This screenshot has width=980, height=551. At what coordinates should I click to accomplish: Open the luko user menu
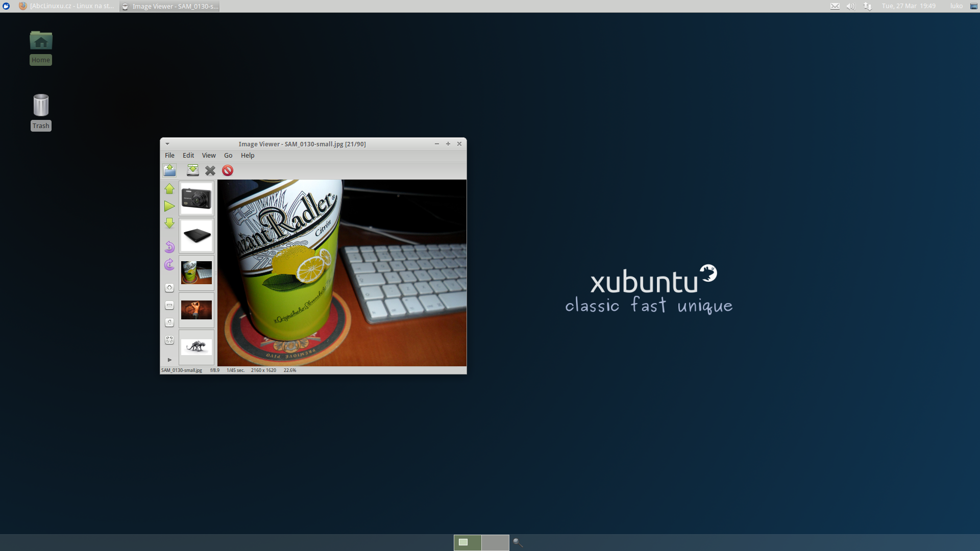point(957,6)
